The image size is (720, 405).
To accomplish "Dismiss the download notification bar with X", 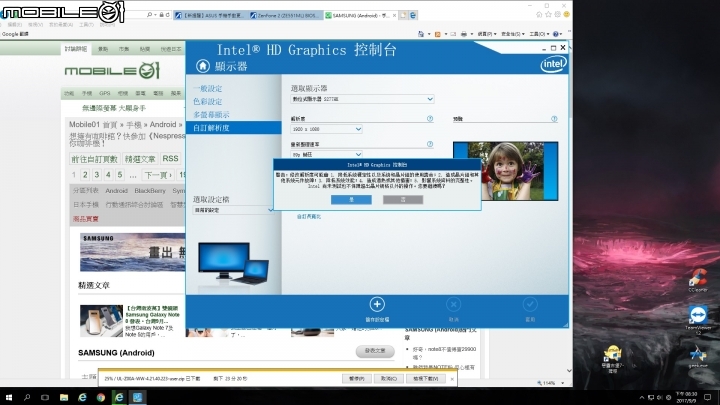I will point(452,379).
